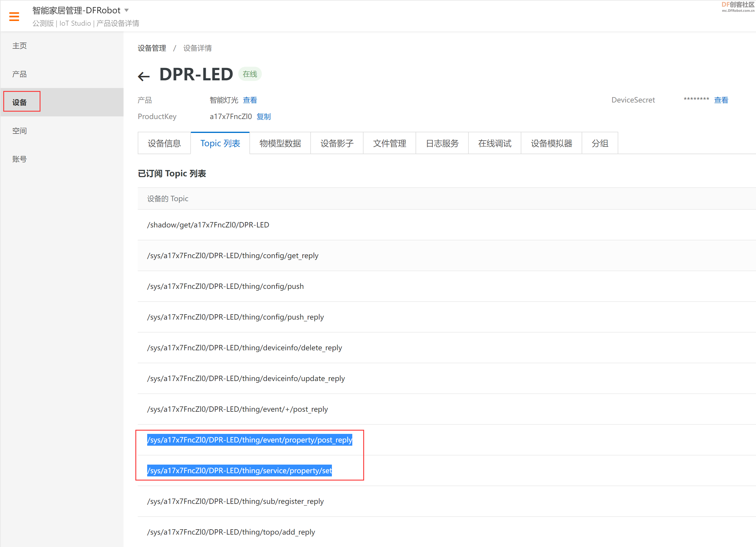Open the 分组 tab

pos(600,143)
